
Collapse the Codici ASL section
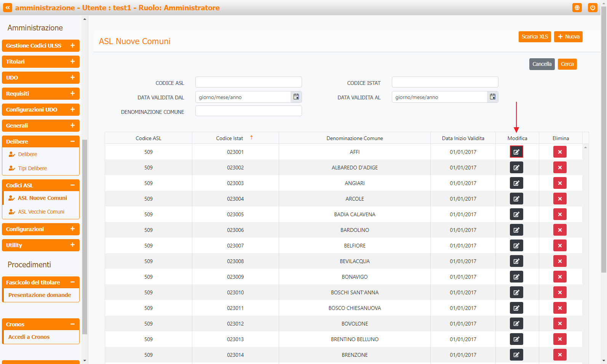72,185
